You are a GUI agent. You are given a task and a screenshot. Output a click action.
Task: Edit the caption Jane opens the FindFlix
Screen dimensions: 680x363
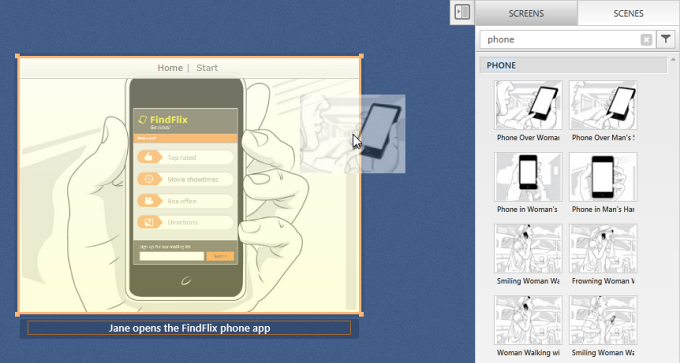click(x=189, y=328)
